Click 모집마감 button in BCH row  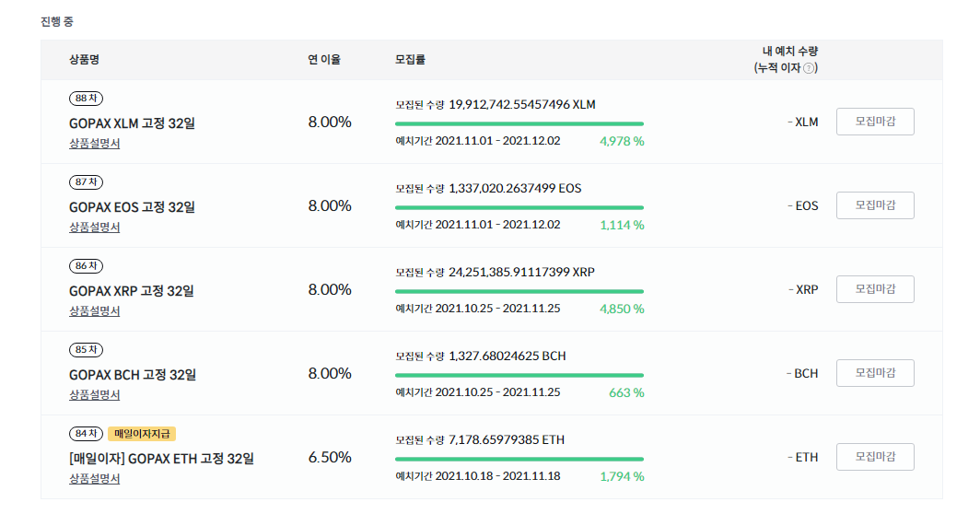[875, 373]
